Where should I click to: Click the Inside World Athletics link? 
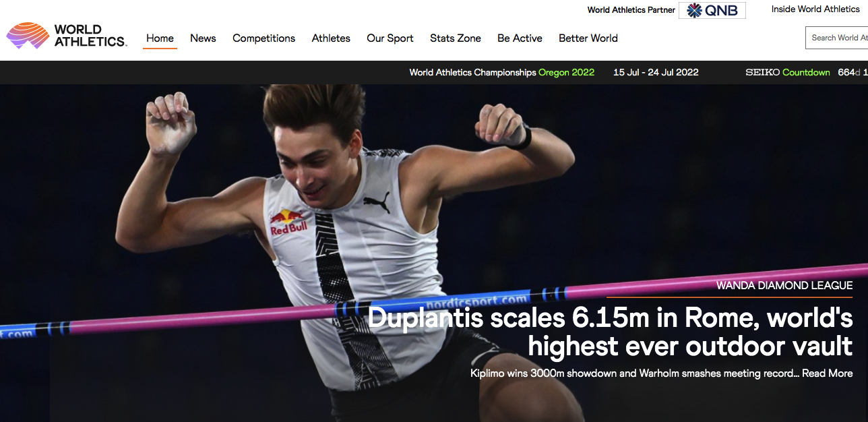pos(815,9)
